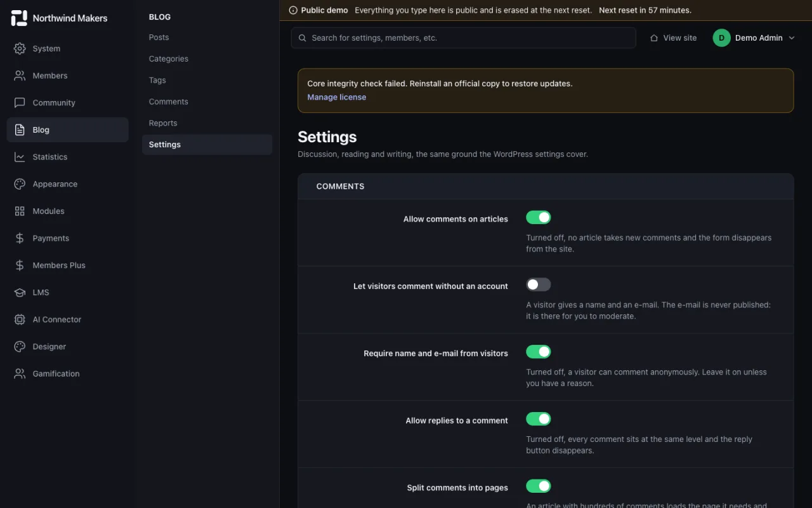Viewport: 812px width, 508px height.
Task: Select the Settings submenu item
Action: pos(207,144)
